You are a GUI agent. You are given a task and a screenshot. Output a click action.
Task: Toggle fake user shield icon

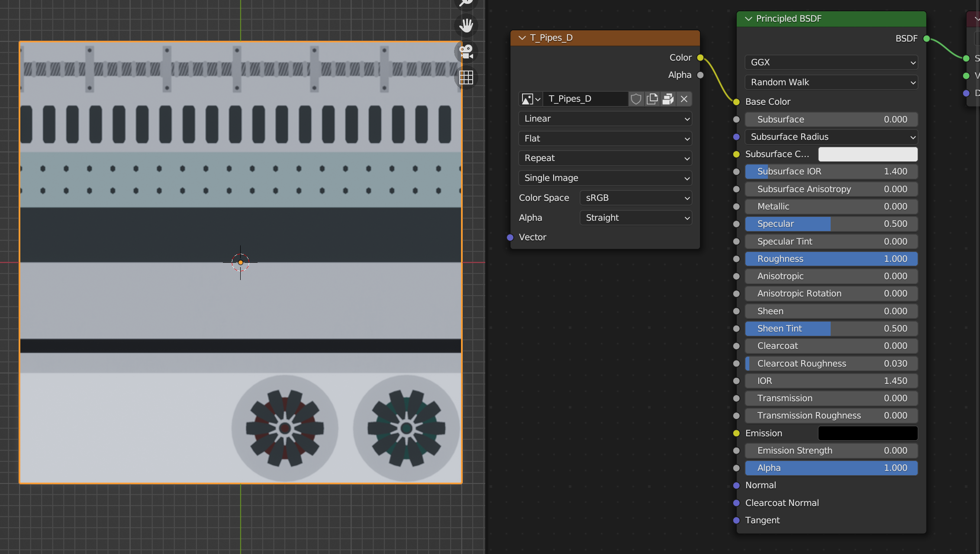635,99
